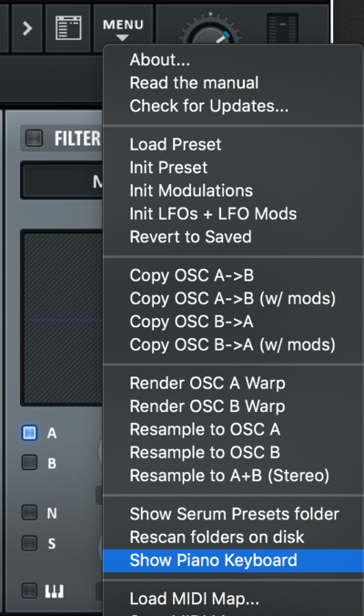Click the piano keys icon
The width and height of the screenshot is (364, 616).
54,590
